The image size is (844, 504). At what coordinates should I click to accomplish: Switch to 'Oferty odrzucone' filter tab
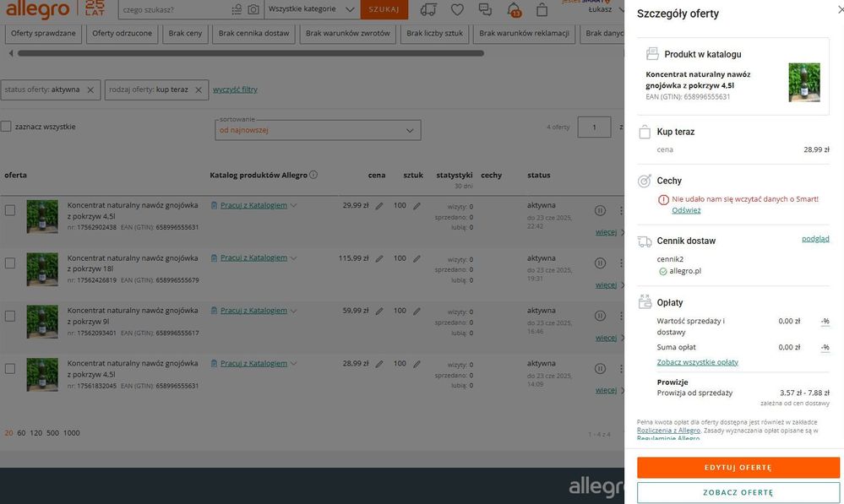tap(123, 34)
